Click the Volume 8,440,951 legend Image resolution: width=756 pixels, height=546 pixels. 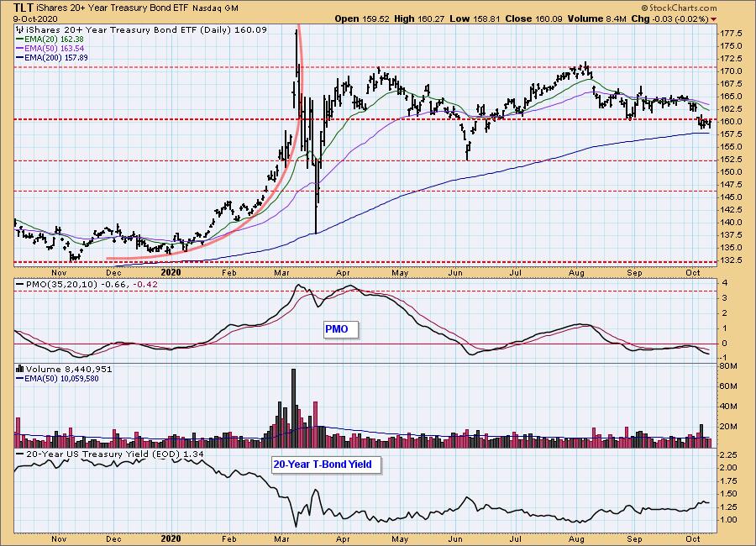point(65,370)
